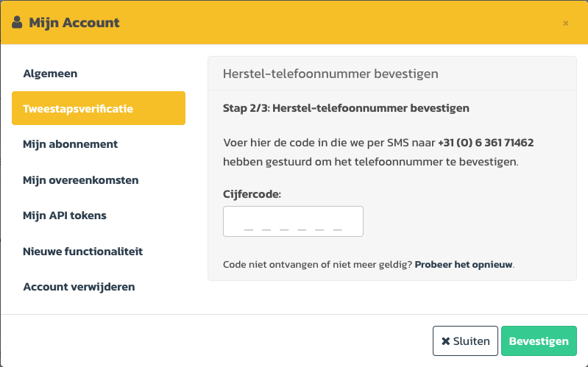Screen dimensions: 588x367
Task: Click the bold phone number +31 (0) 6 361 71462
Action: click(x=486, y=143)
